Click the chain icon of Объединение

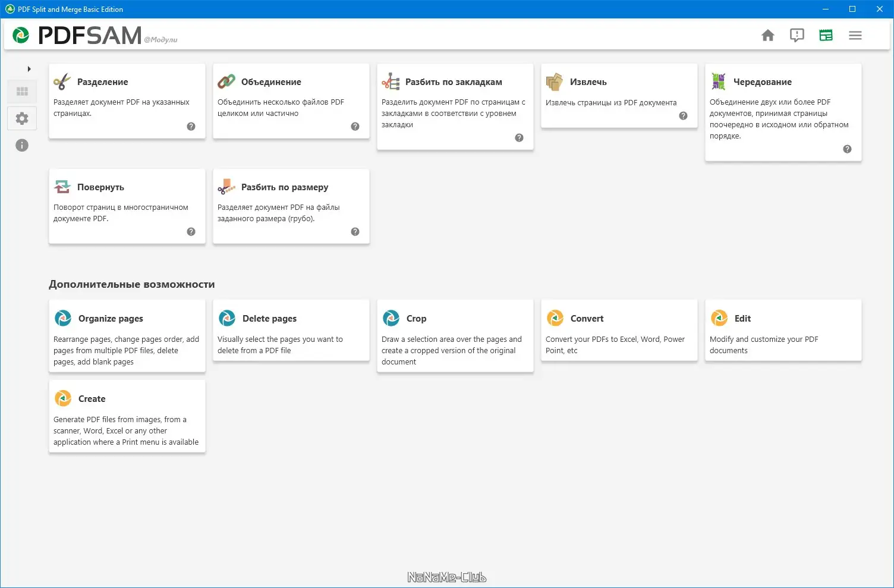click(x=226, y=82)
